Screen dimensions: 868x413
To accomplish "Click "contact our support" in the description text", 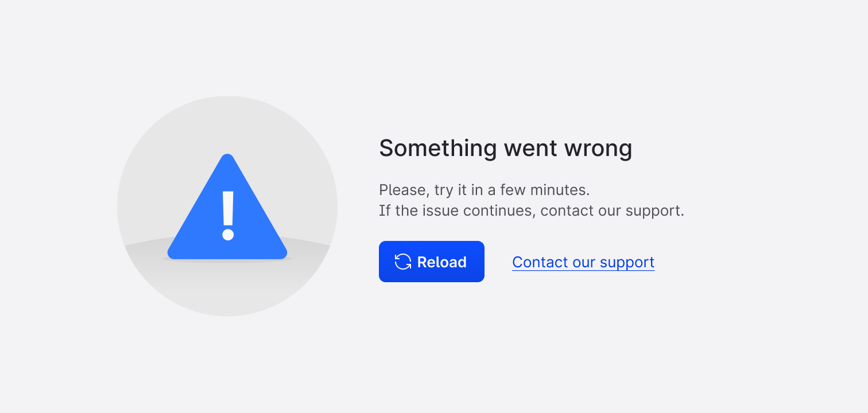I will pos(612,211).
